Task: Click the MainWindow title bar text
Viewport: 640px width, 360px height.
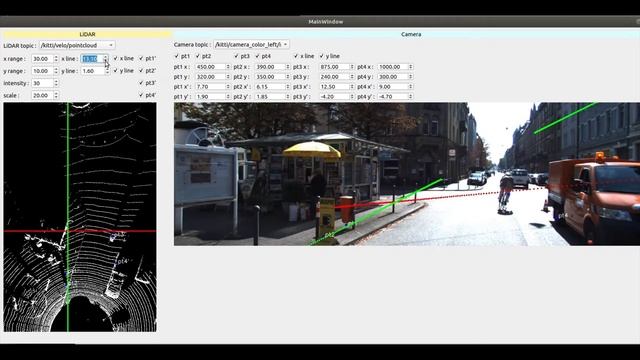Action: coord(326,22)
